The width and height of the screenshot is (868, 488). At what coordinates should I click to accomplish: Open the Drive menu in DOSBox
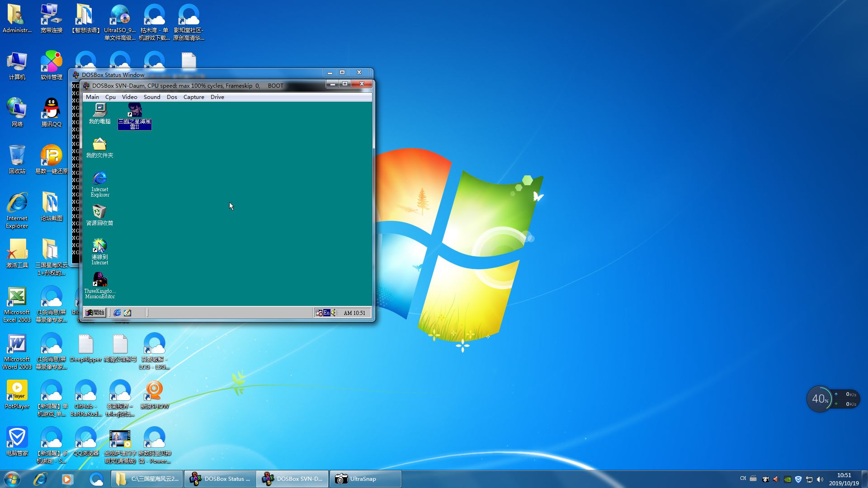(217, 97)
